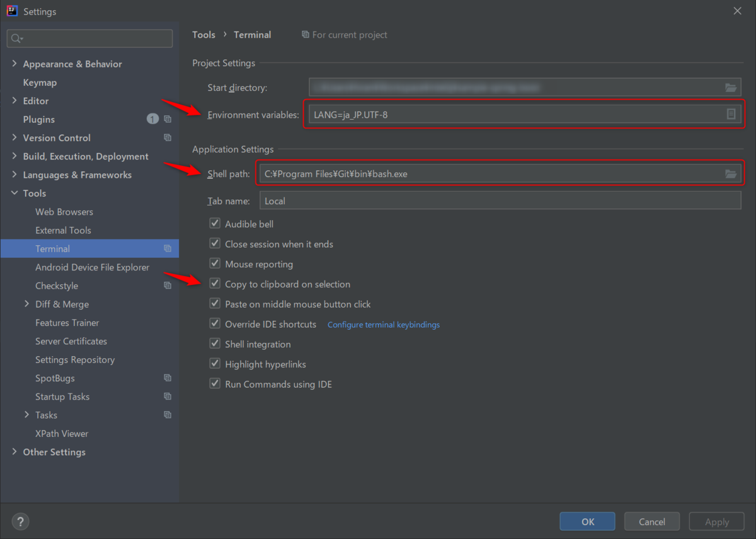Collapse the Tools section
The image size is (756, 539).
(x=14, y=193)
